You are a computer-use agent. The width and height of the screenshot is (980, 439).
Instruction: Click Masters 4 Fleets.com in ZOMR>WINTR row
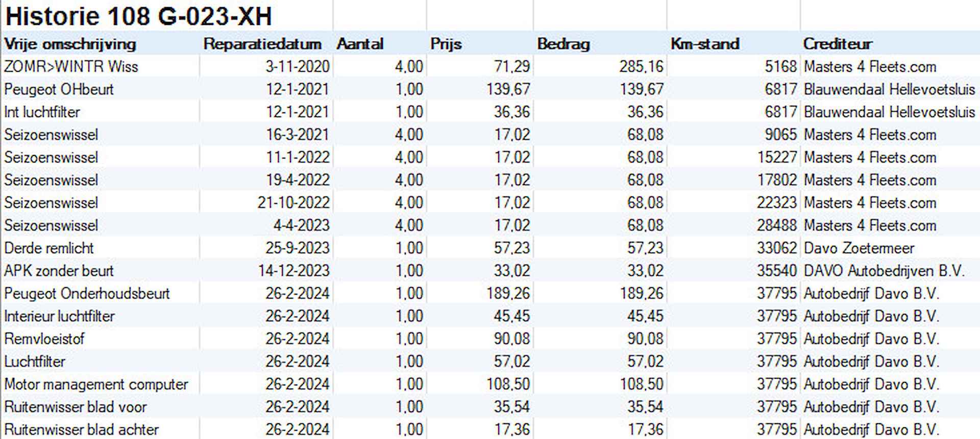(x=870, y=66)
